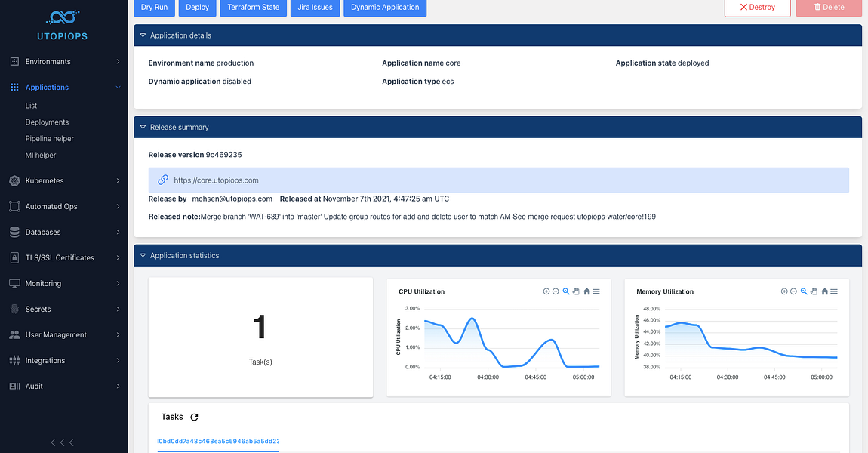Open the MI helper submenu item

pyautogui.click(x=41, y=155)
